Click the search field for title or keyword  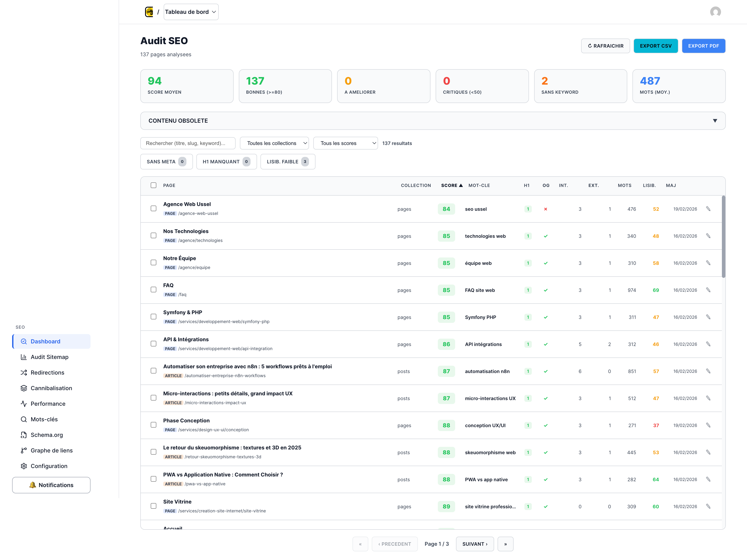(188, 143)
